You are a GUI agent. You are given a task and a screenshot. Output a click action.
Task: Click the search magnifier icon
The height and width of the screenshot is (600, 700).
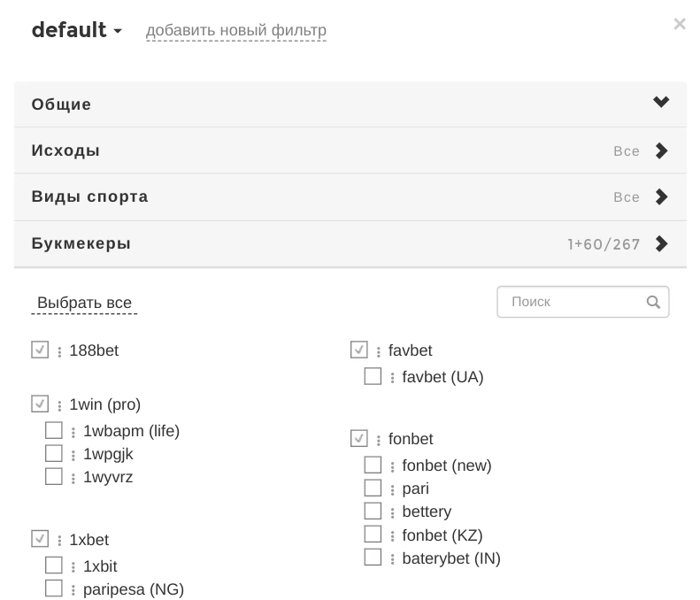coord(653,302)
